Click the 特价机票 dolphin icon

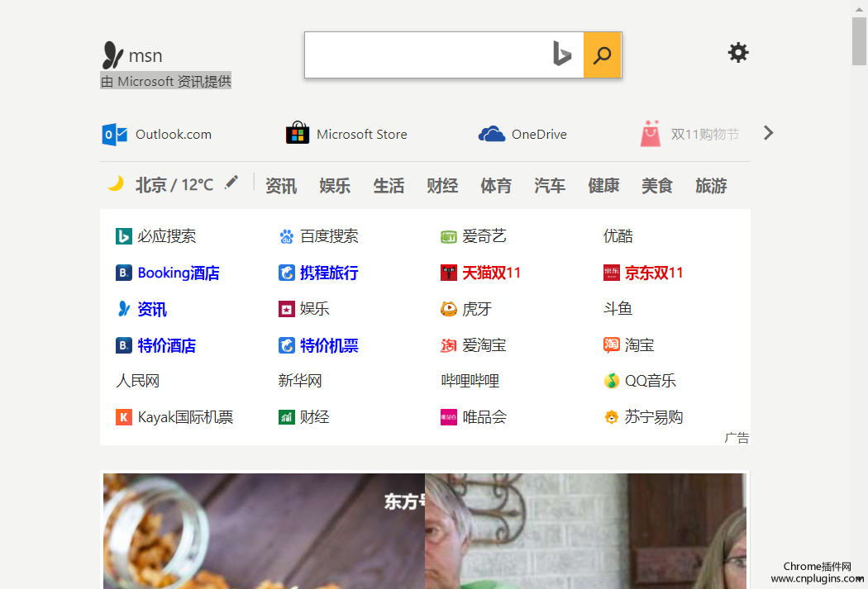point(286,345)
